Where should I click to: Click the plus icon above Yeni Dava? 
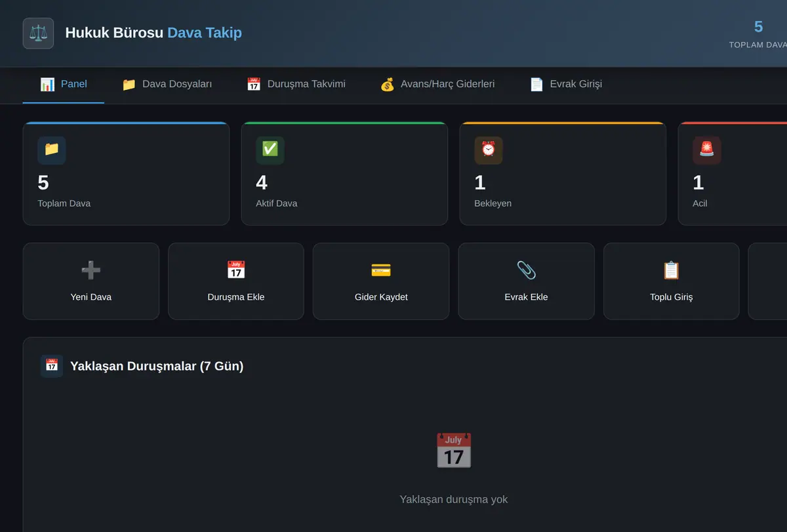91,270
